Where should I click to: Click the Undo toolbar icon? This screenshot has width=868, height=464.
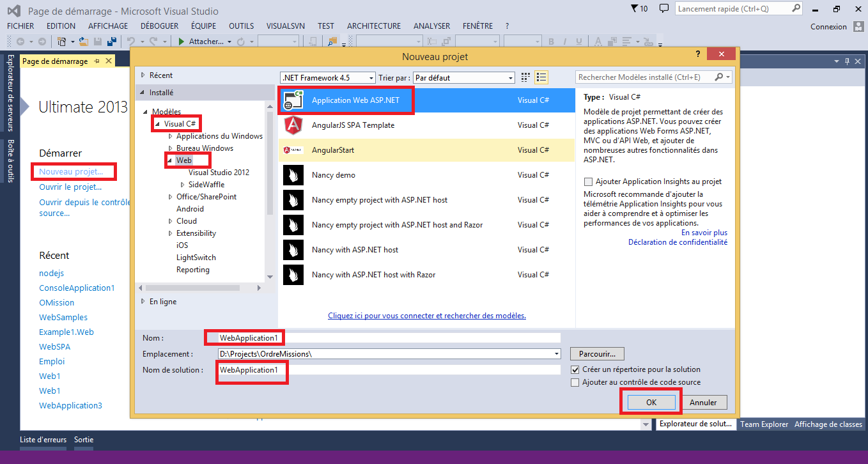click(130, 42)
